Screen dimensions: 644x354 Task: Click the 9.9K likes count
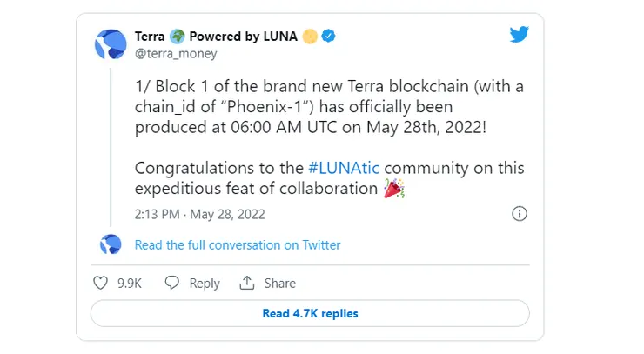[x=130, y=283]
